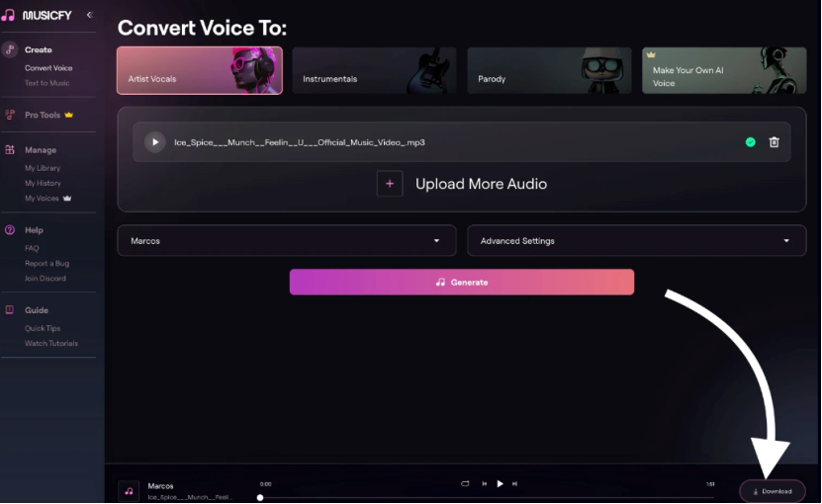Image resolution: width=822 pixels, height=504 pixels.
Task: Delete the uploaded audio with trash icon
Action: [774, 142]
